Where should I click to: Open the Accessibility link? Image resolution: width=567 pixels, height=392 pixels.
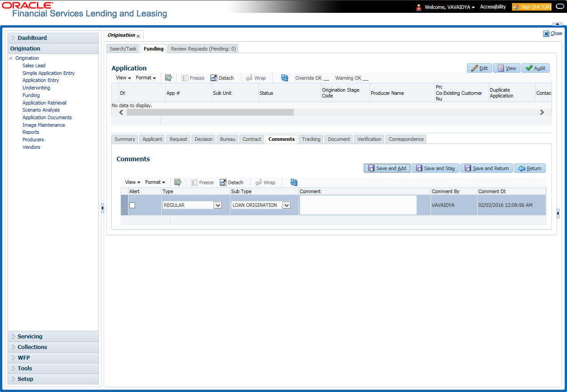click(493, 7)
